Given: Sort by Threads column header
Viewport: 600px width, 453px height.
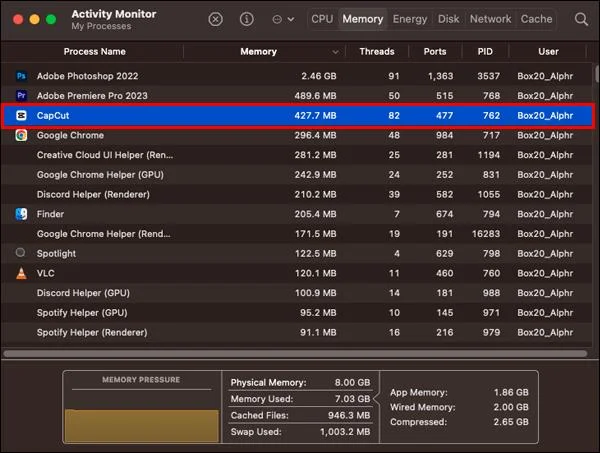Looking at the screenshot, I should (377, 51).
